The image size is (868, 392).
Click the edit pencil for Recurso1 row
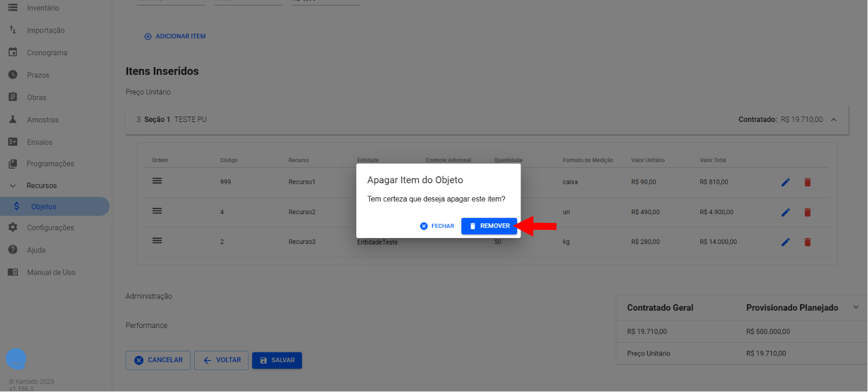point(785,182)
